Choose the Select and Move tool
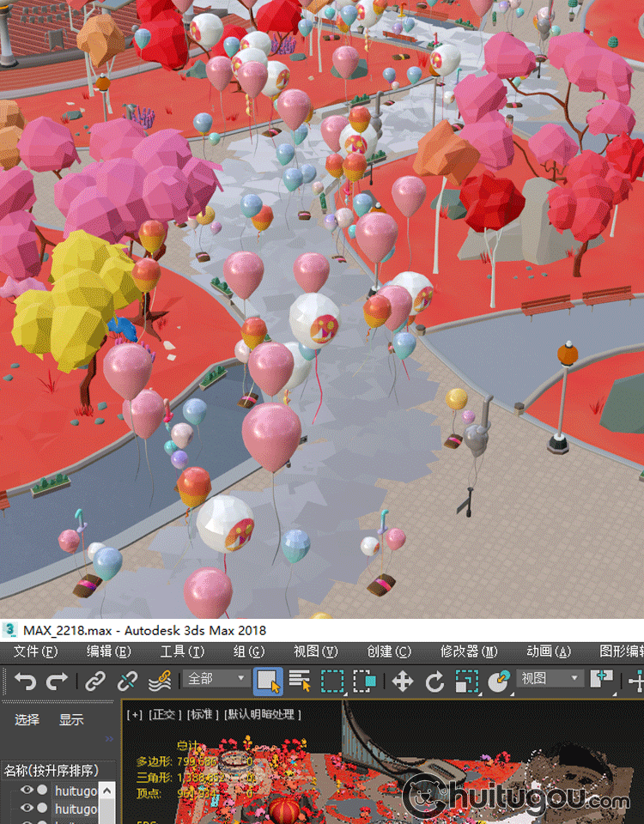Image resolution: width=644 pixels, height=824 pixels. (x=402, y=682)
